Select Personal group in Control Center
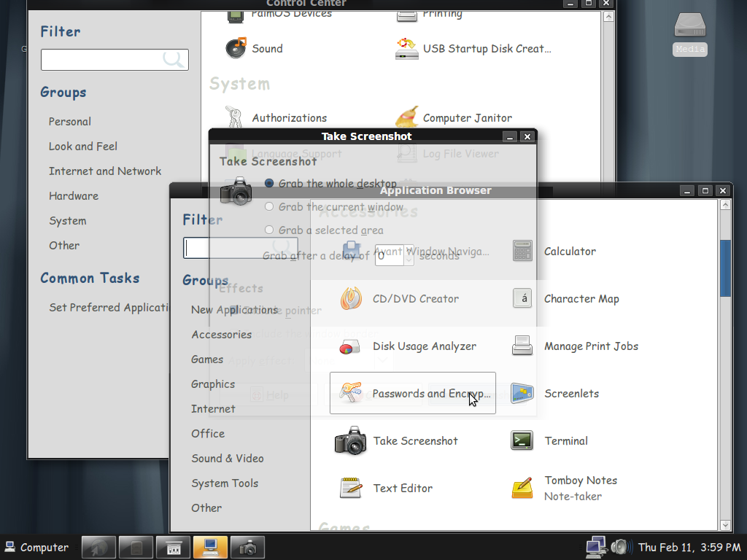This screenshot has height=560, width=747. 70,122
